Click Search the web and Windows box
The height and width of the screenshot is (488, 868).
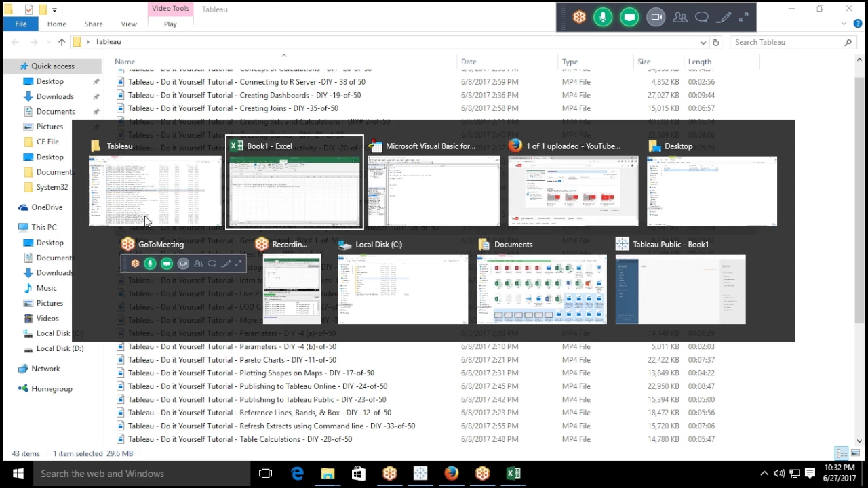coord(141,474)
